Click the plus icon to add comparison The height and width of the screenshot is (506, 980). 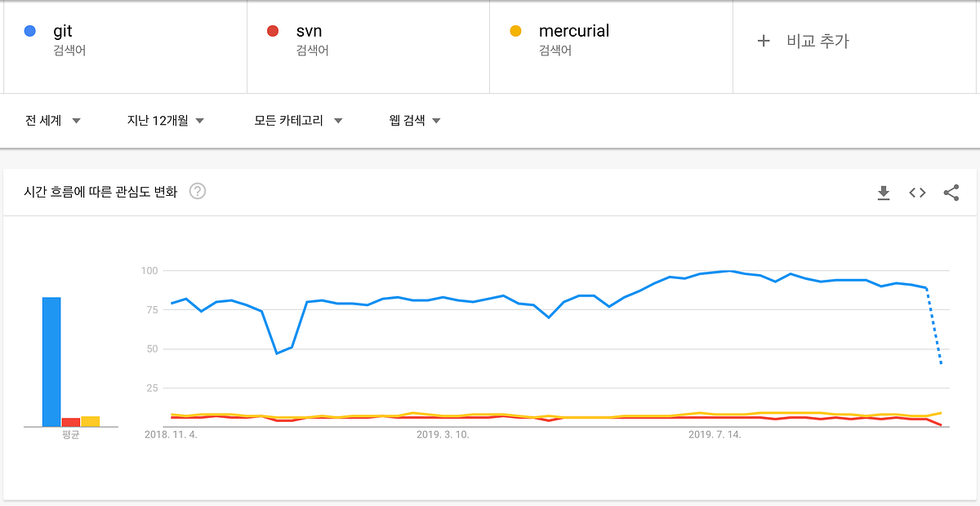[x=764, y=41]
